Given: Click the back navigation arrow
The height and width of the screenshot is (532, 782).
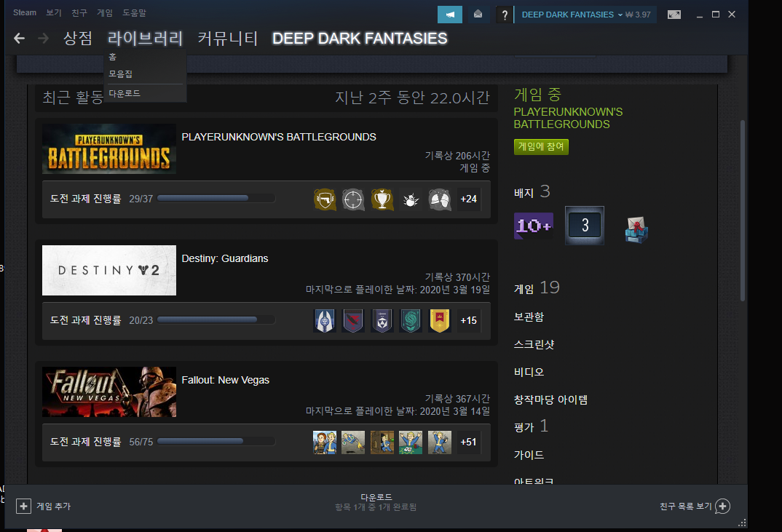Looking at the screenshot, I should 19,39.
